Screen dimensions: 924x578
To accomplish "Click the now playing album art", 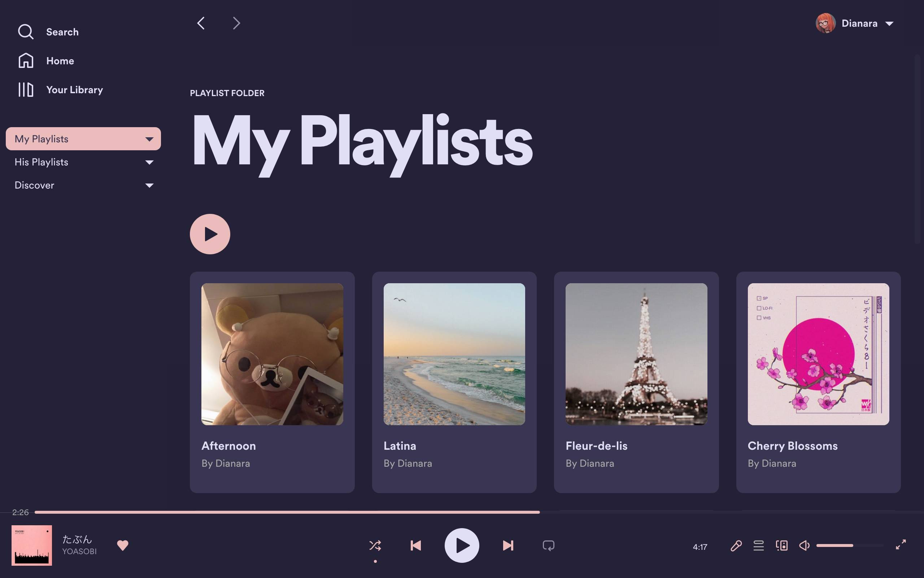I will pyautogui.click(x=32, y=545).
